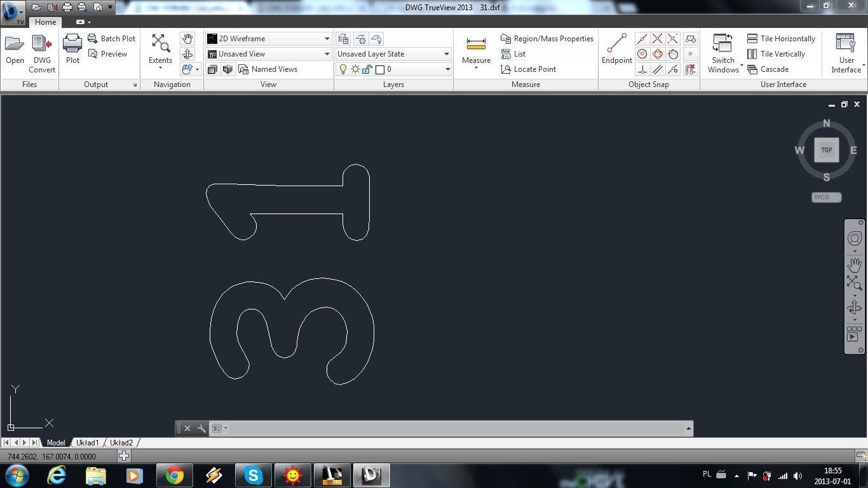Image resolution: width=868 pixels, height=488 pixels.
Task: Open Layer Properties icon in Layers panel
Action: [x=343, y=39]
